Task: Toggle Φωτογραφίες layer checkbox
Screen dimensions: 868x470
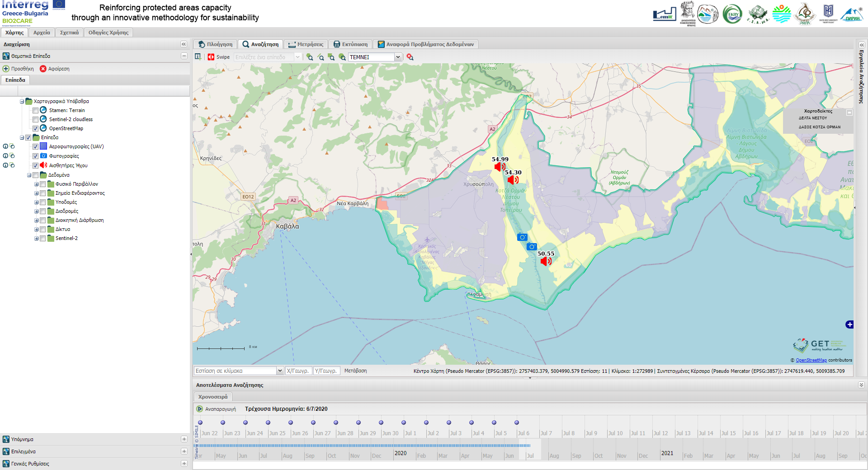Action: tap(35, 156)
